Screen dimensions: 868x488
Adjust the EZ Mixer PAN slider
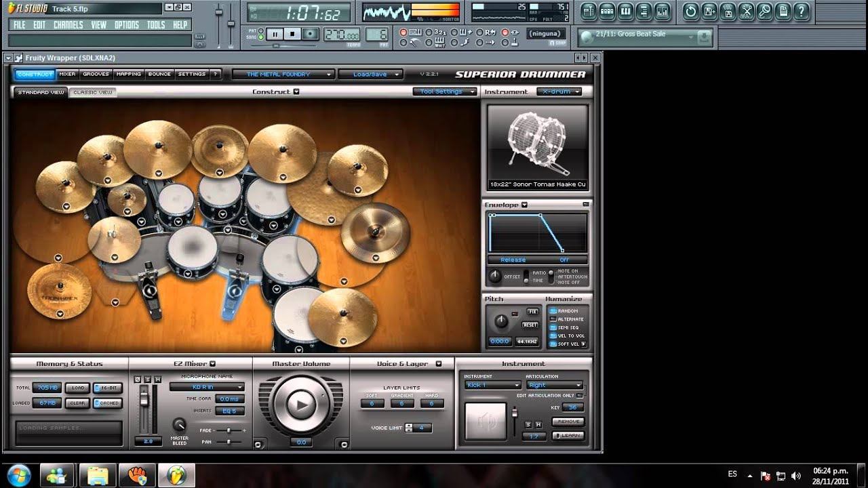[230, 441]
